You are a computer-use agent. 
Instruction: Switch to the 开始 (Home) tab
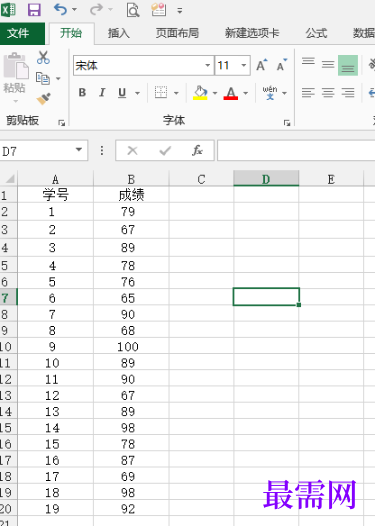71,33
